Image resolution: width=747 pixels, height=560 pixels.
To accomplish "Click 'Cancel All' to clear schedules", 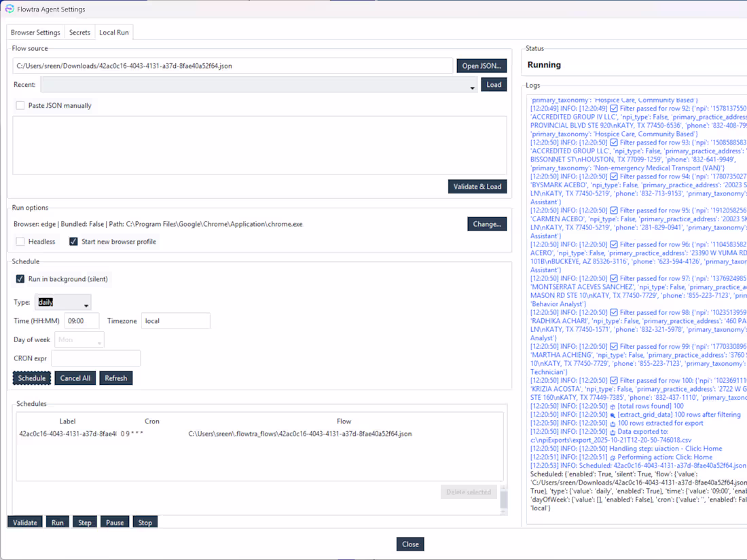I will (75, 378).
